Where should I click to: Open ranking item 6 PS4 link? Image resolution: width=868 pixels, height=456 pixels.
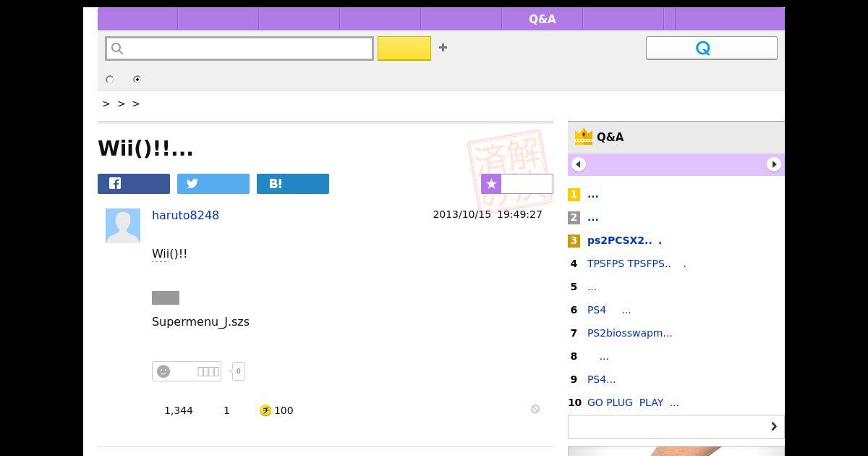(609, 310)
